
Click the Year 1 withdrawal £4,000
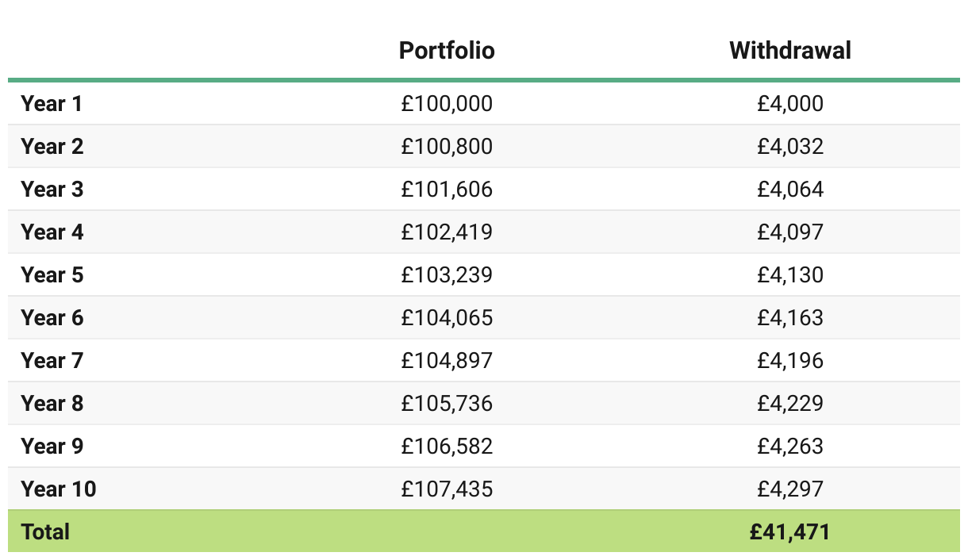789,104
